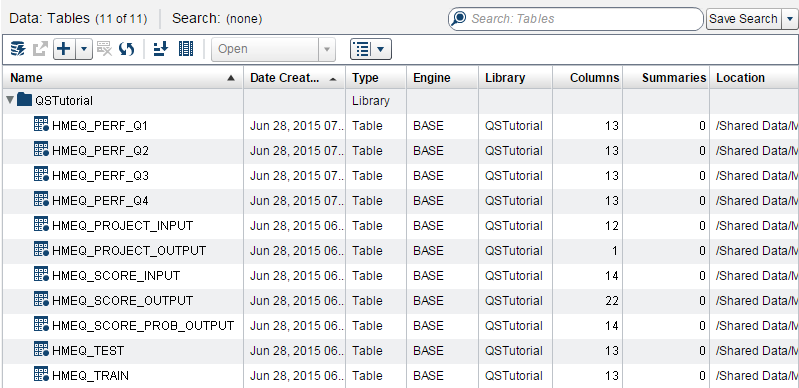Image resolution: width=799 pixels, height=388 pixels.
Task: Click the register tables database icon
Action: 18,49
